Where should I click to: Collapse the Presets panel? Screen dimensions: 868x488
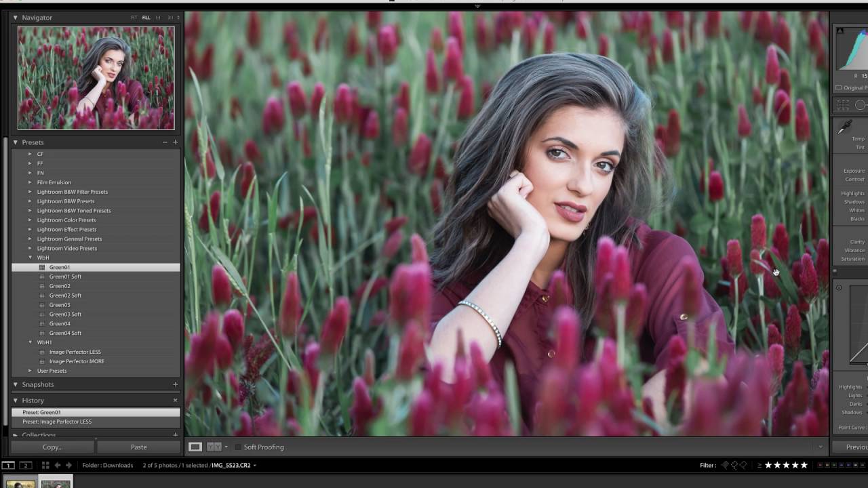tap(15, 142)
